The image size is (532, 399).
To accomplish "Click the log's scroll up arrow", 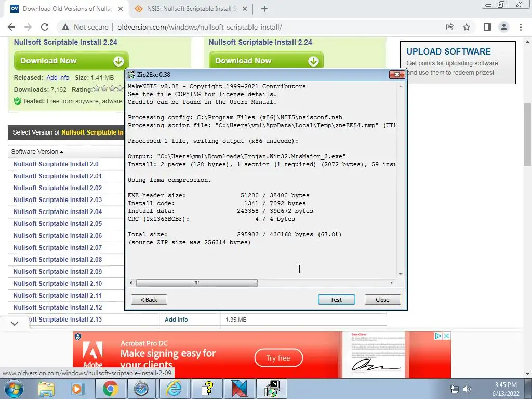I will pyautogui.click(x=401, y=87).
